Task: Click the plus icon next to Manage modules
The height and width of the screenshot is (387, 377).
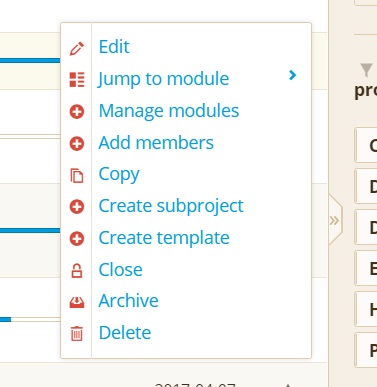Action: click(x=77, y=112)
